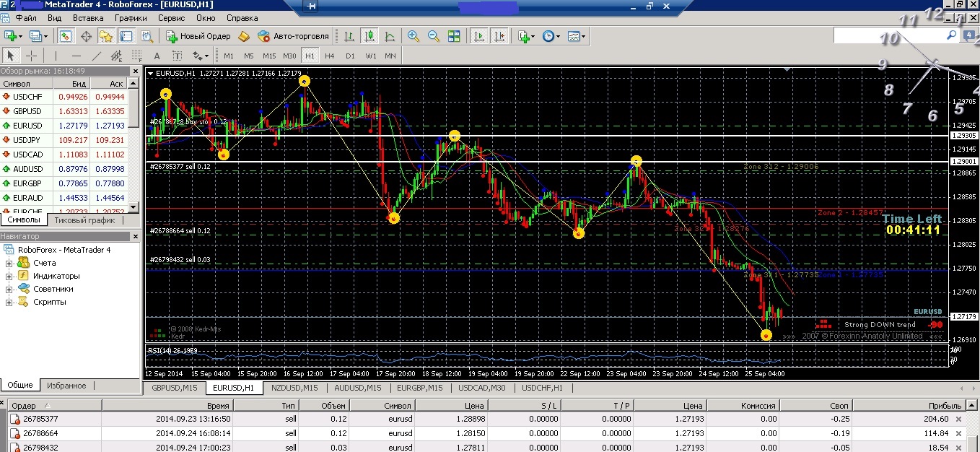The height and width of the screenshot is (452, 980).
Task: Select the text label 'A' tool
Action: coord(157,56)
